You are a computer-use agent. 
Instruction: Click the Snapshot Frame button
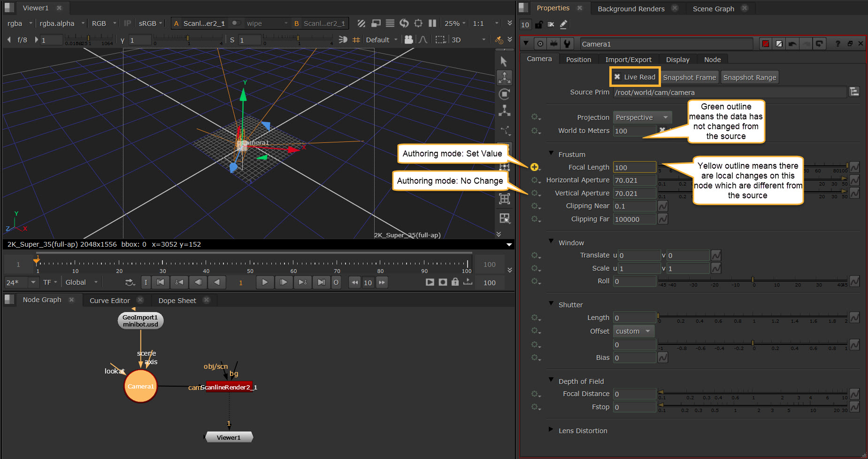pyautogui.click(x=689, y=78)
